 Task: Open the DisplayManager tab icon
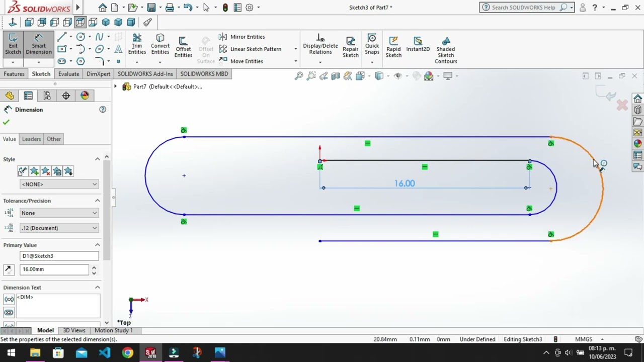(85, 96)
